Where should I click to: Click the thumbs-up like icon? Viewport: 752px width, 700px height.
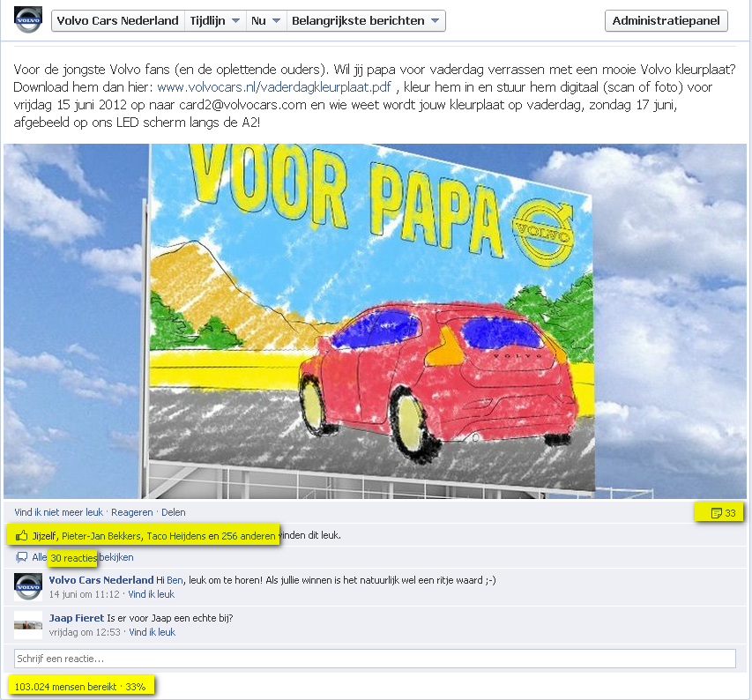pos(21,535)
